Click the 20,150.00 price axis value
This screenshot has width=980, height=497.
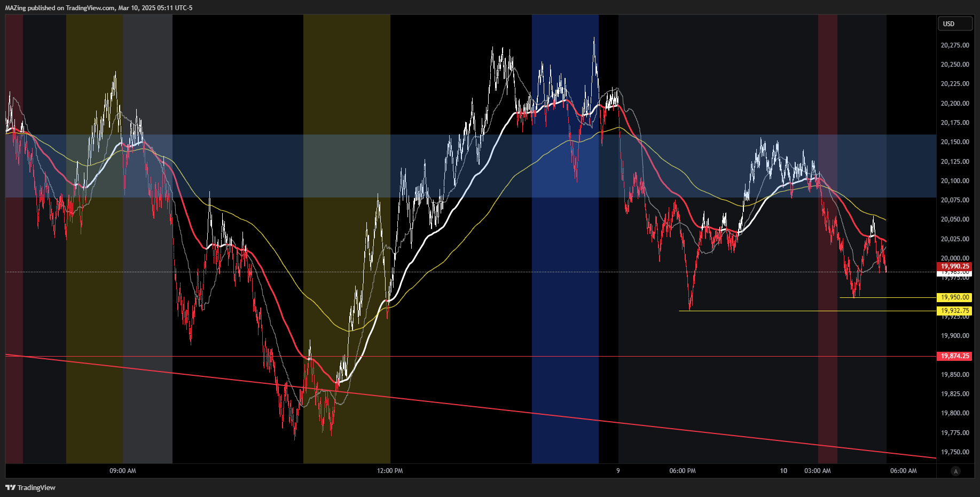955,142
